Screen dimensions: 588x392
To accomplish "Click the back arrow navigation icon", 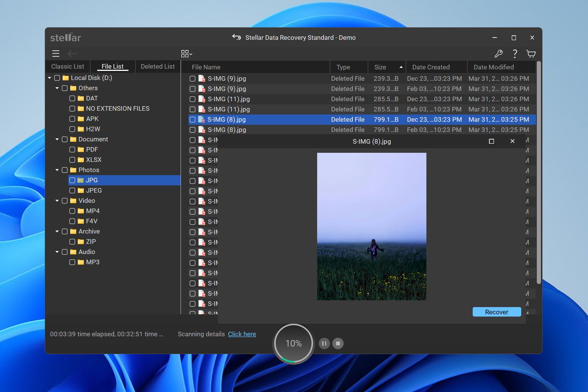I will point(72,53).
